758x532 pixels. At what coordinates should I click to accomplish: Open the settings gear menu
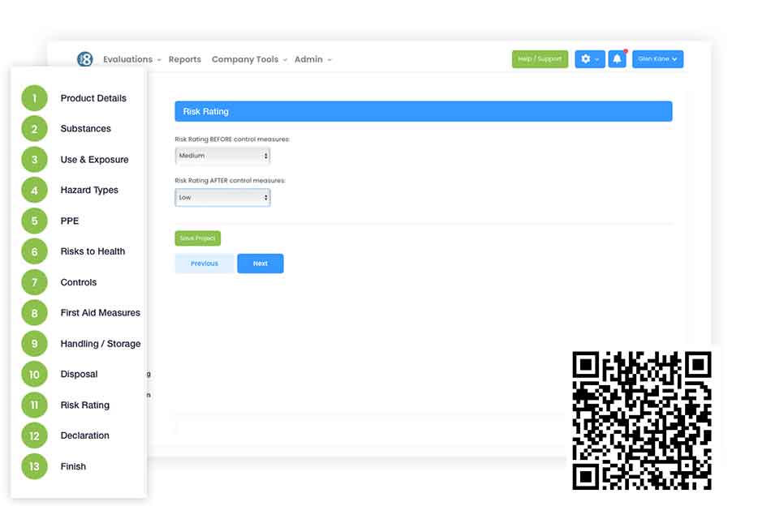tap(589, 59)
